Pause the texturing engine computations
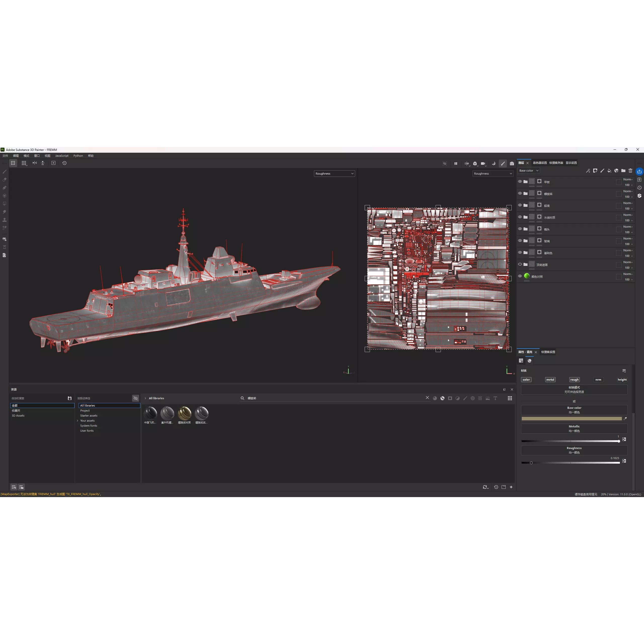This screenshot has width=644, height=644. coord(456,163)
